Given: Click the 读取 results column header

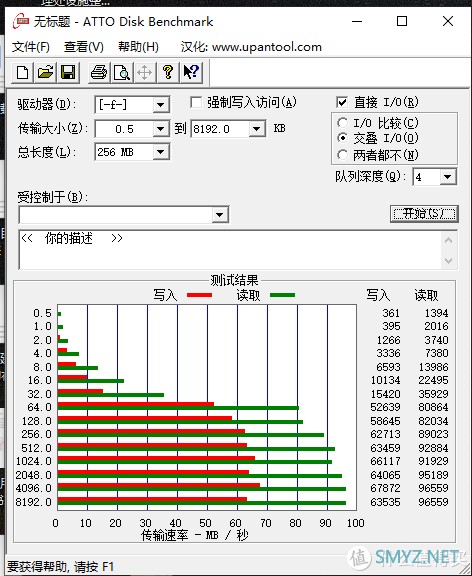Looking at the screenshot, I should [426, 295].
